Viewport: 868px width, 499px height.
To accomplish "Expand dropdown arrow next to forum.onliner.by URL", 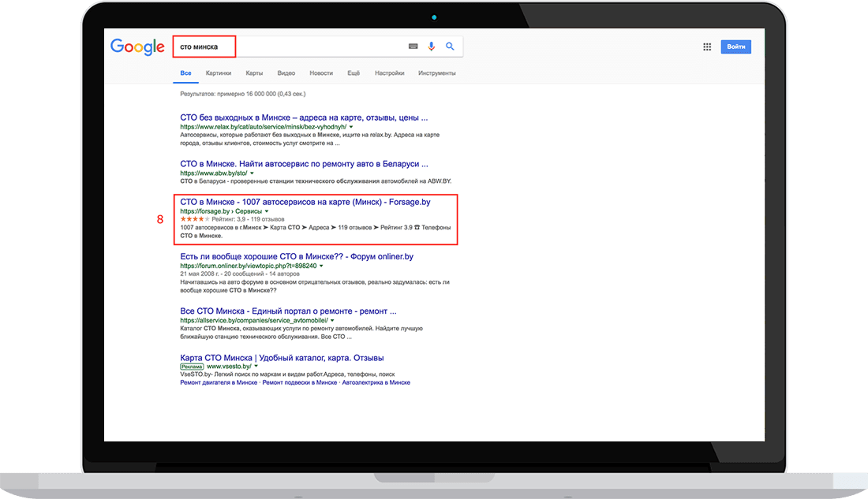I will [321, 266].
